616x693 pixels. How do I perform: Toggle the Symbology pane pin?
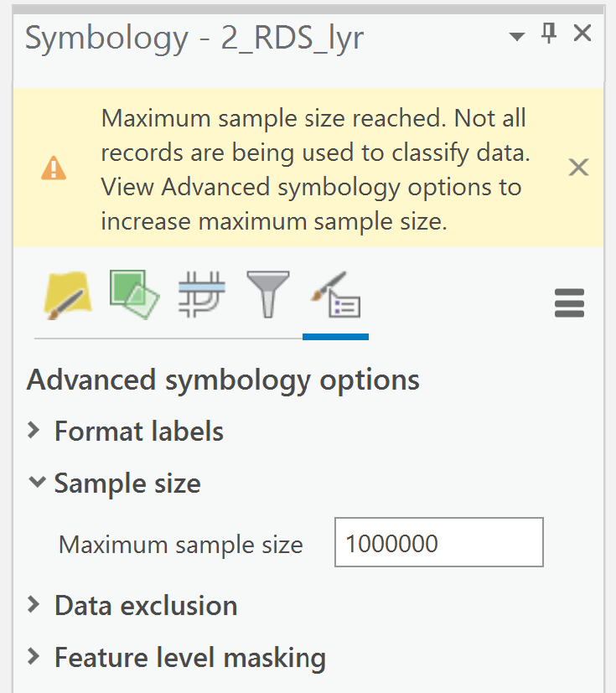548,35
